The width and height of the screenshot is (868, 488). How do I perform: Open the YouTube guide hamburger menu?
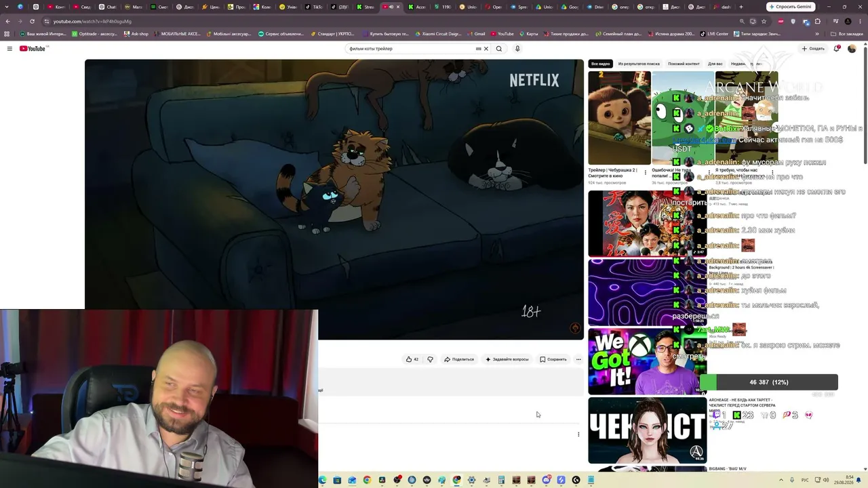coord(9,49)
